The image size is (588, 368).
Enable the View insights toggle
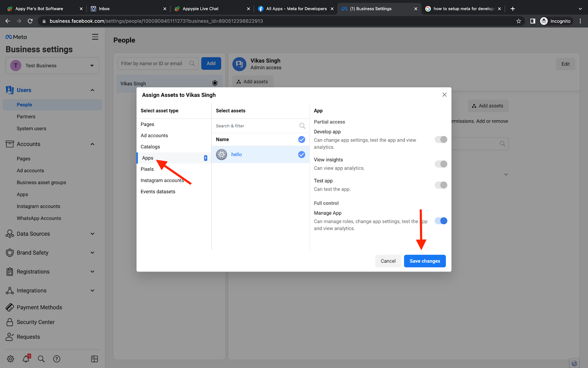click(441, 164)
